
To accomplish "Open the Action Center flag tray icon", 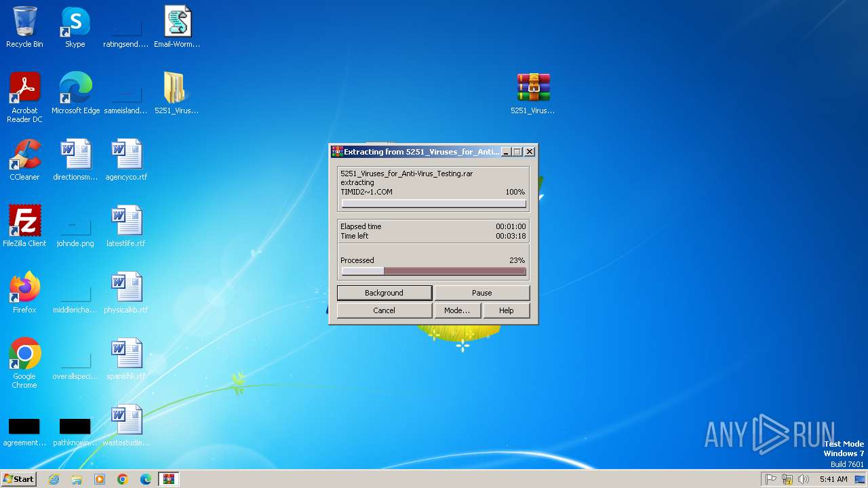I will 771,479.
